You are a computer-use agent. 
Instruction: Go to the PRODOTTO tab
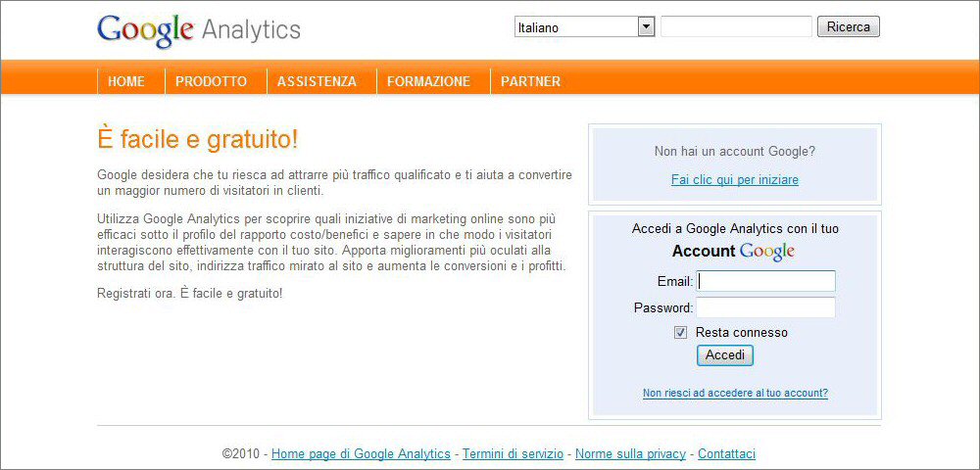[x=211, y=81]
